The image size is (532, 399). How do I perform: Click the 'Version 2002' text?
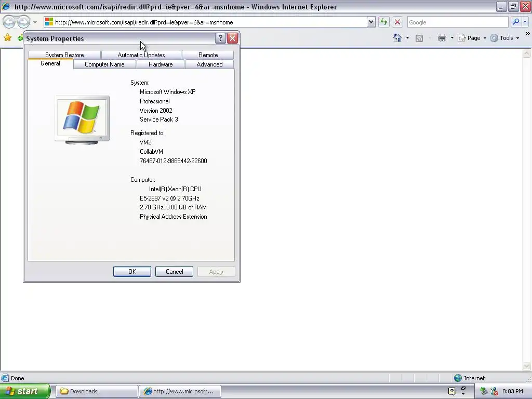click(156, 111)
